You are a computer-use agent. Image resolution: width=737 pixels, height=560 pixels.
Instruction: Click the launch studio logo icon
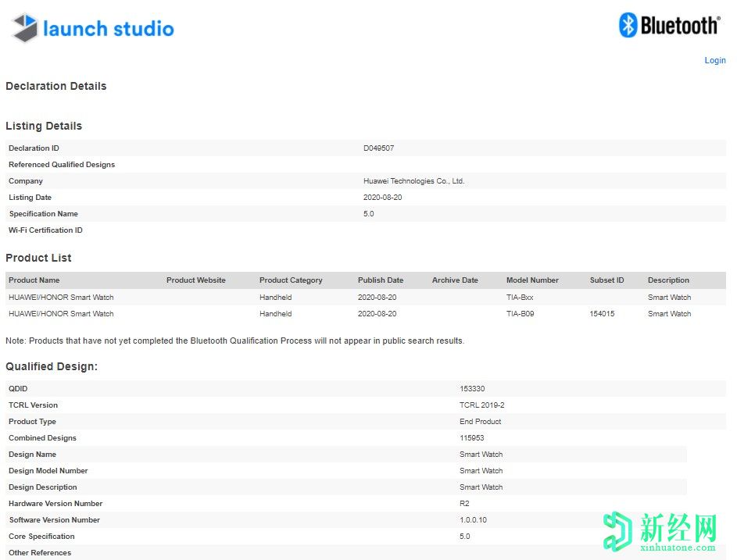point(25,29)
